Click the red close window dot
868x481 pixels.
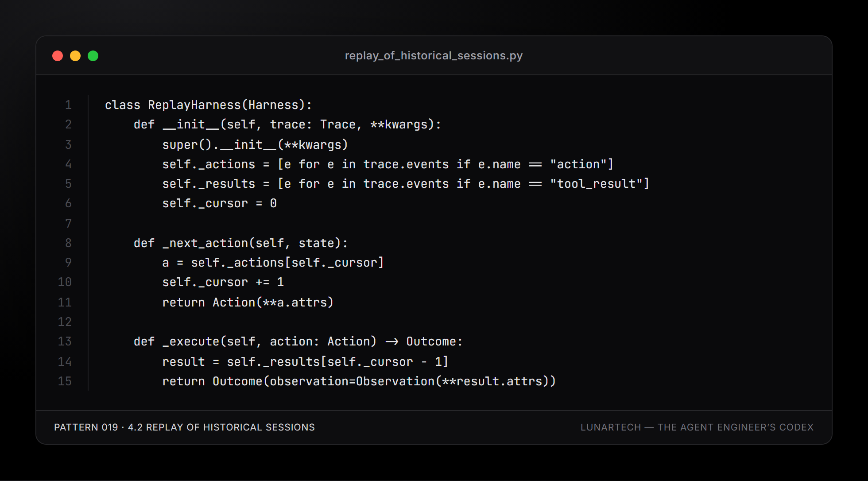pos(58,56)
